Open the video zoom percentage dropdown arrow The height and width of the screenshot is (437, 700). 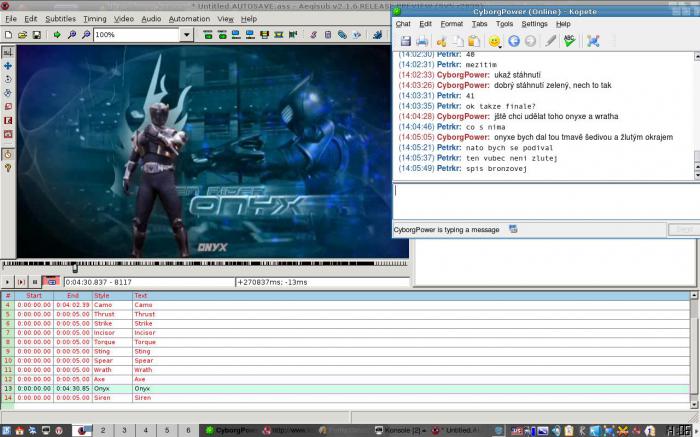[187, 34]
